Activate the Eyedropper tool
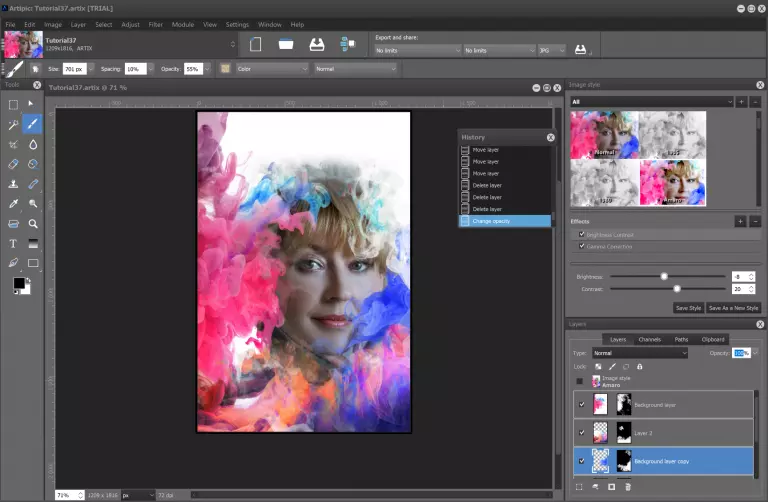This screenshot has height=502, width=768. click(x=13, y=204)
